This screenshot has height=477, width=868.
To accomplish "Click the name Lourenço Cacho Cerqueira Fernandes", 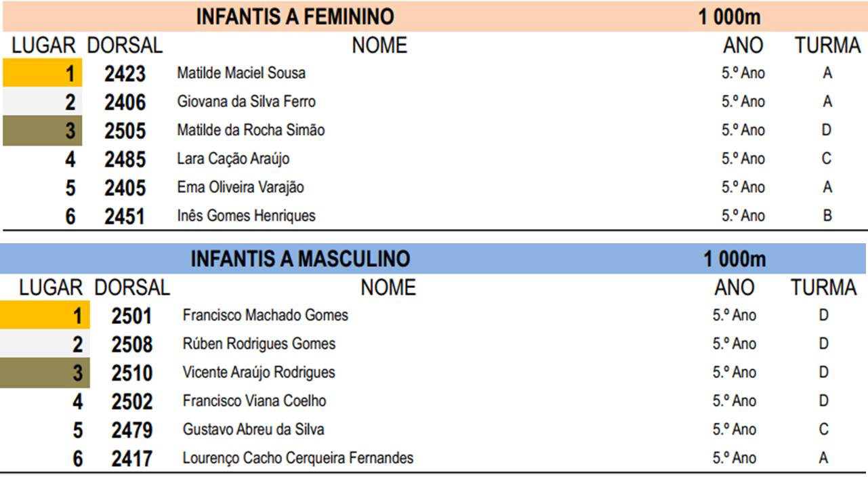I will [x=297, y=458].
